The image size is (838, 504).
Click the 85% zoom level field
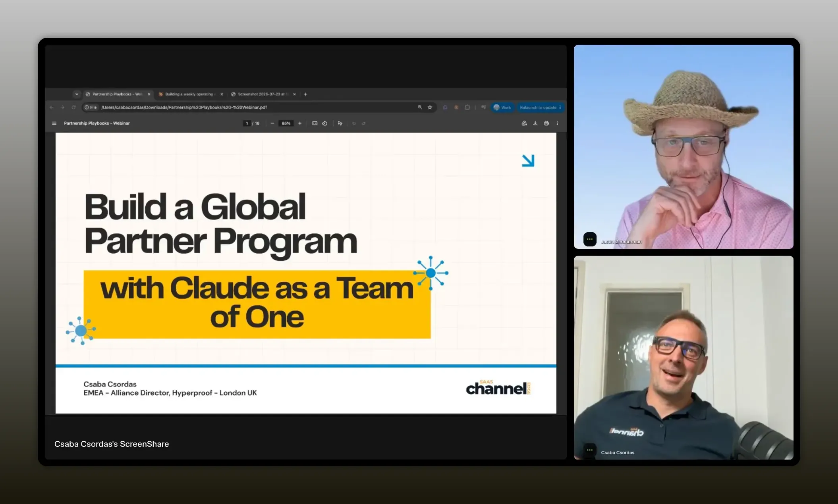286,123
